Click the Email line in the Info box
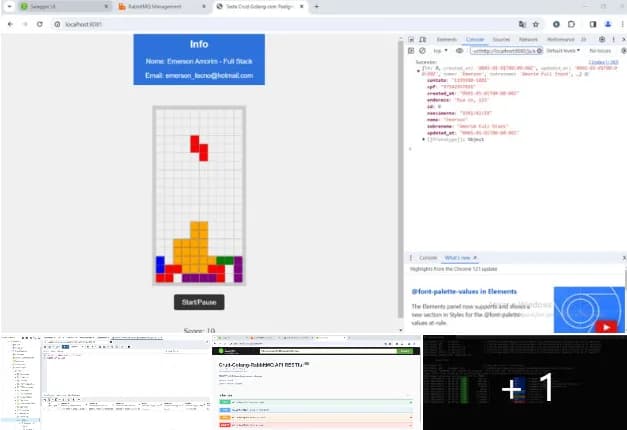The image size is (627, 430). [199, 76]
